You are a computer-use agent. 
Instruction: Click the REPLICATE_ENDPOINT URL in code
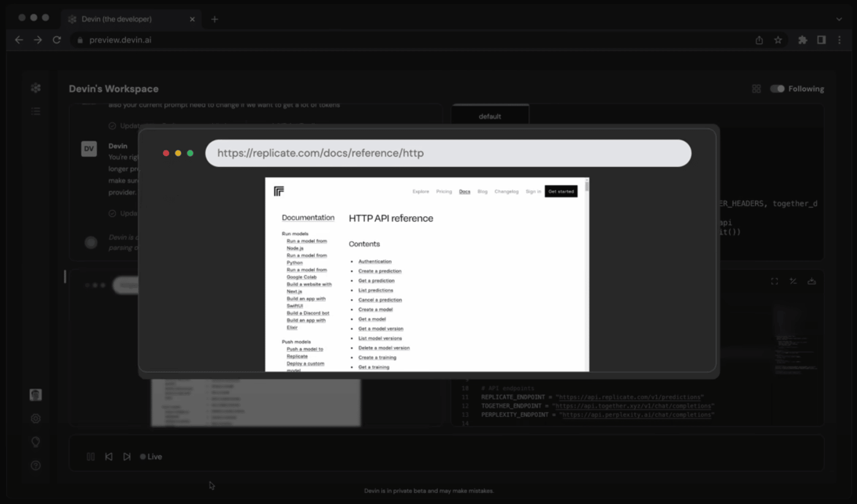[629, 397]
